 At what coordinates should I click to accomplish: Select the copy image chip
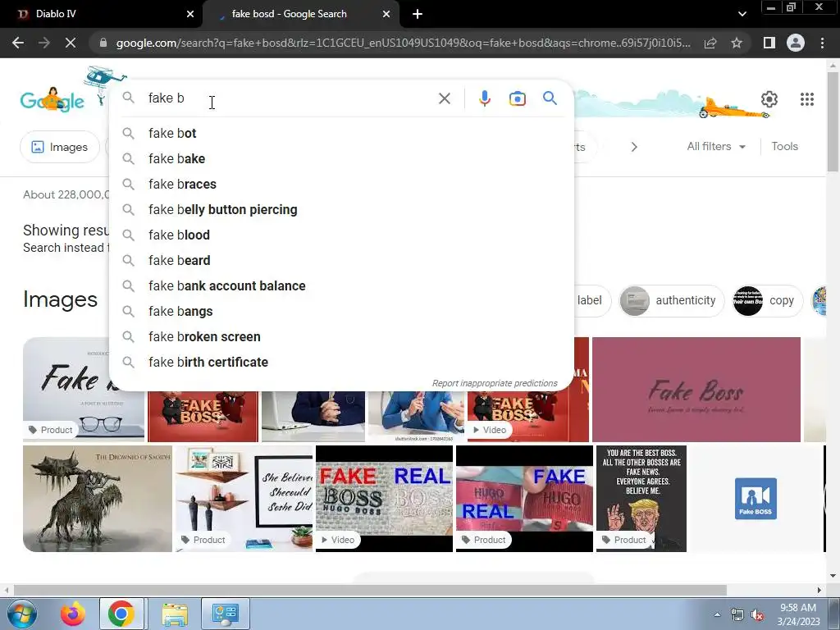pyautogui.click(x=767, y=300)
